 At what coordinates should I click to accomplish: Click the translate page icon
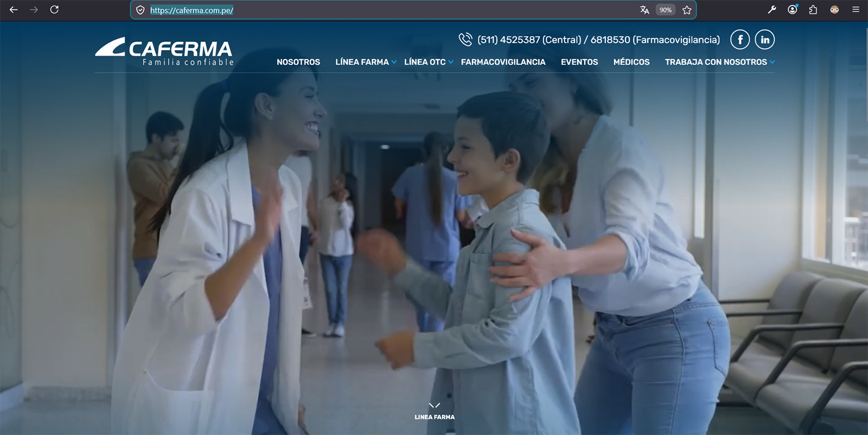click(x=644, y=10)
